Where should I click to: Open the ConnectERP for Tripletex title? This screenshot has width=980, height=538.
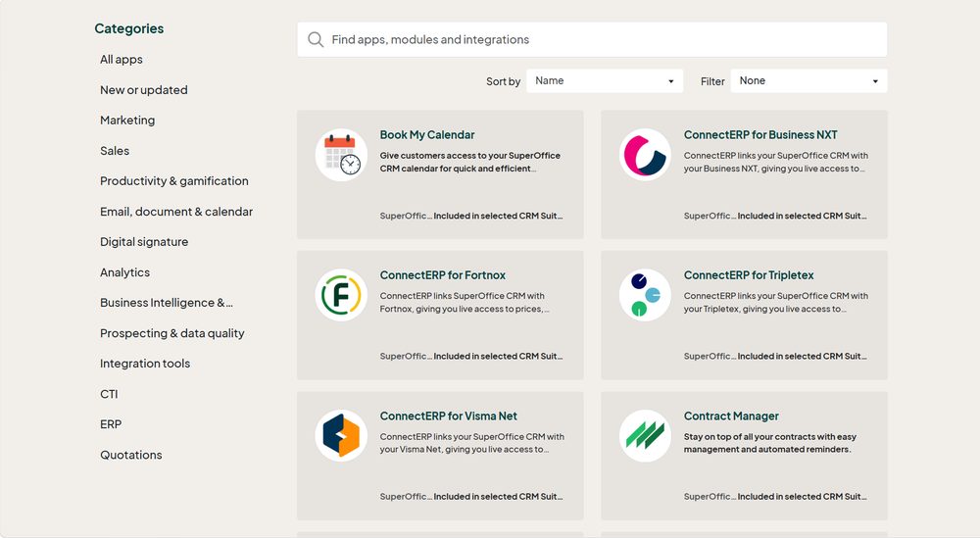click(x=749, y=275)
